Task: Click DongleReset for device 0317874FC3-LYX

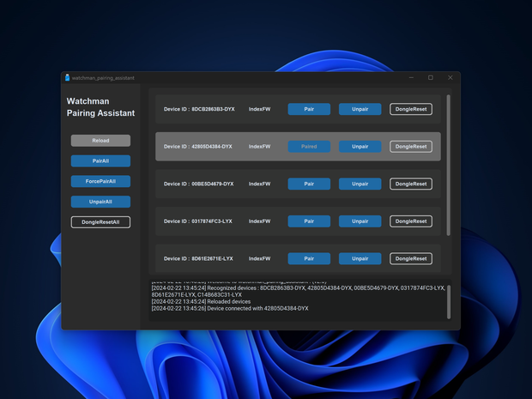Action: (x=411, y=221)
